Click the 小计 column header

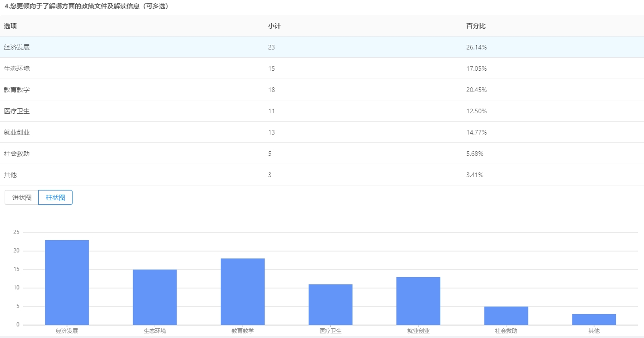coord(274,26)
